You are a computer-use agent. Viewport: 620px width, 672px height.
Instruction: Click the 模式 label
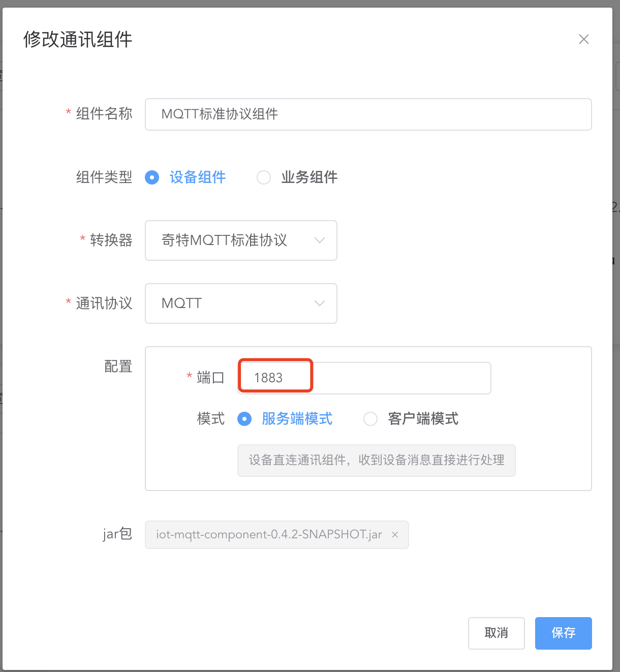(x=211, y=419)
